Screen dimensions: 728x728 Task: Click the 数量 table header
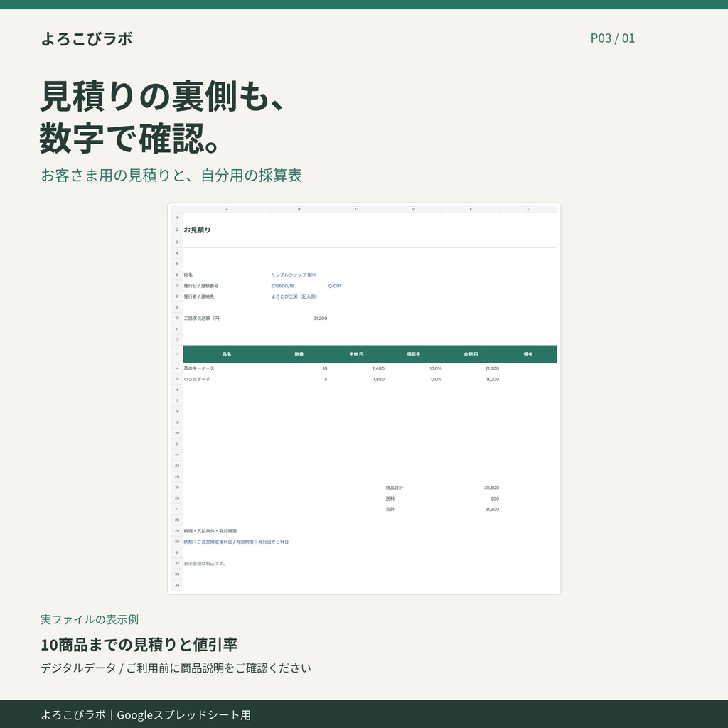click(299, 354)
